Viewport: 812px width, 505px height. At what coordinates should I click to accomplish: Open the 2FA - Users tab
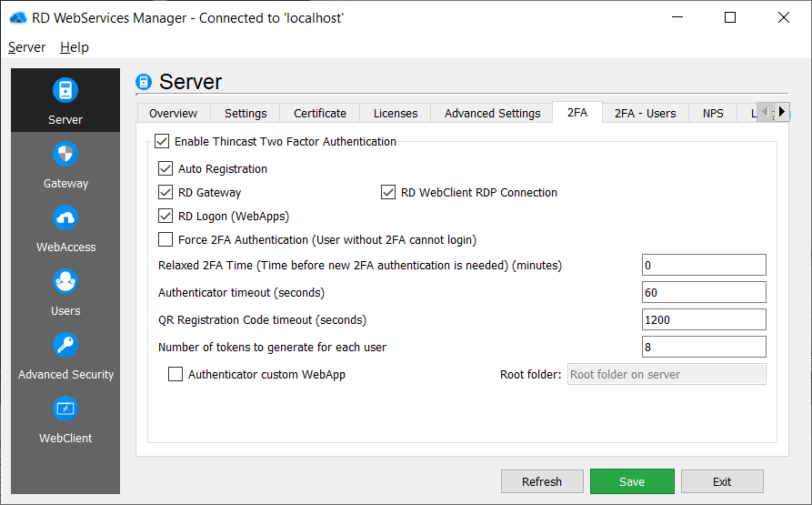click(x=646, y=114)
